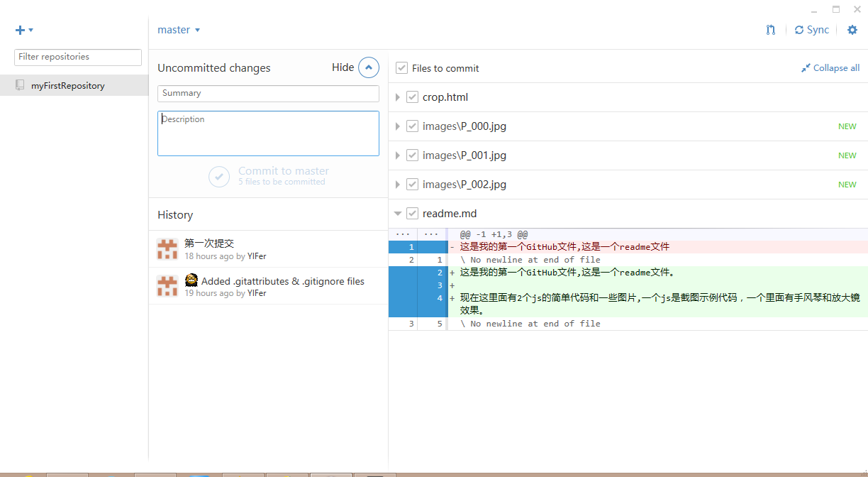
Task: Expand images\P_000.jpg entry
Action: (x=398, y=126)
